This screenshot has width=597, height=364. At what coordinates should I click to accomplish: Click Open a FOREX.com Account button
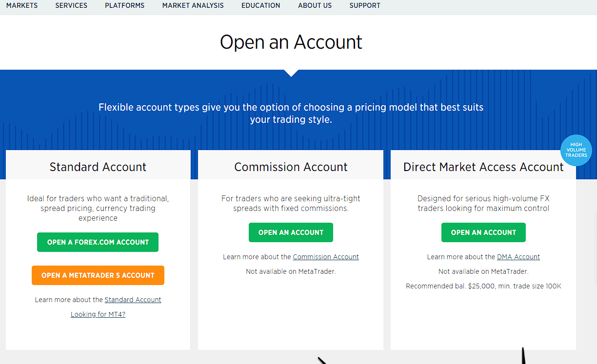(x=98, y=242)
